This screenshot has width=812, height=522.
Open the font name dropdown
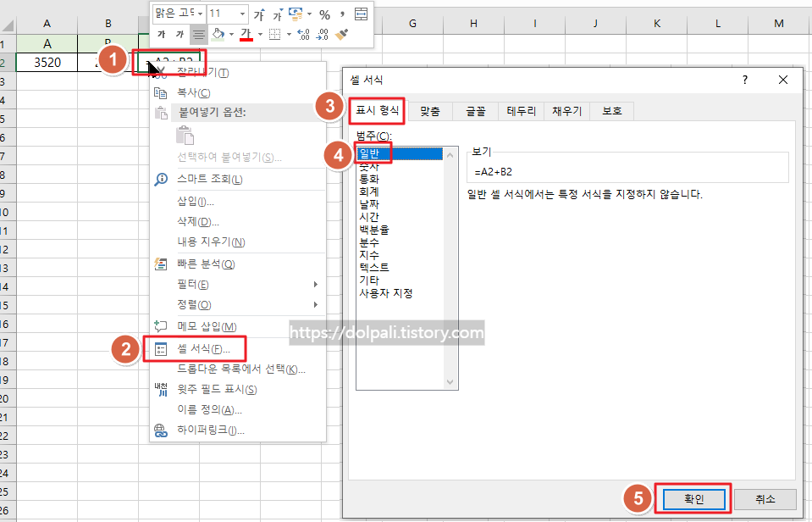click(200, 13)
